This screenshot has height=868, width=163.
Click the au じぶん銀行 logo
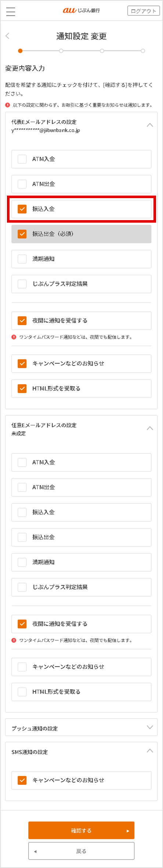click(x=81, y=11)
